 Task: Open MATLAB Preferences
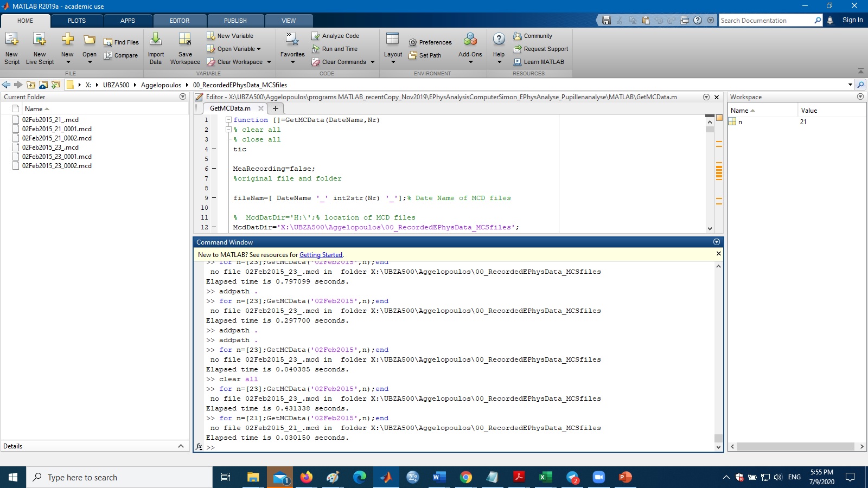pyautogui.click(x=430, y=42)
